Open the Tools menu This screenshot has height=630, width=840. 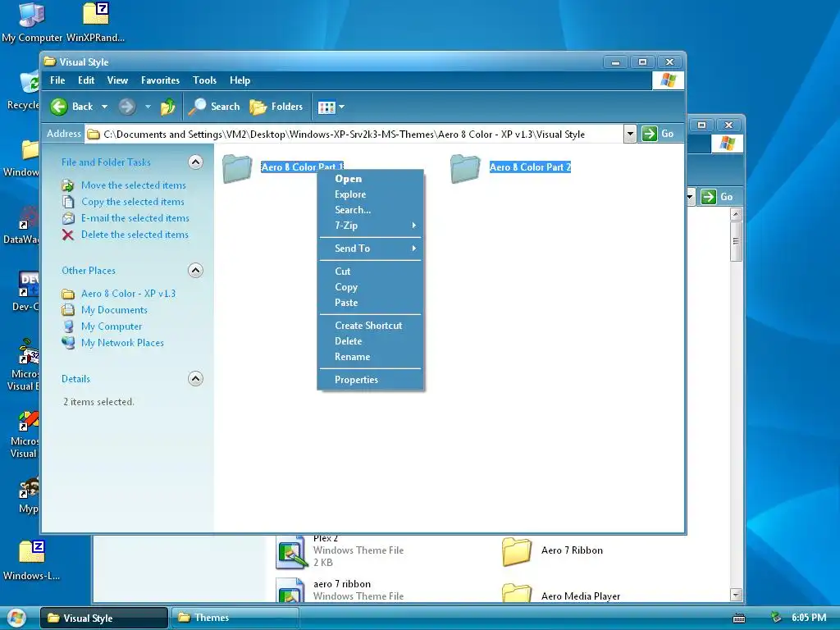click(204, 80)
